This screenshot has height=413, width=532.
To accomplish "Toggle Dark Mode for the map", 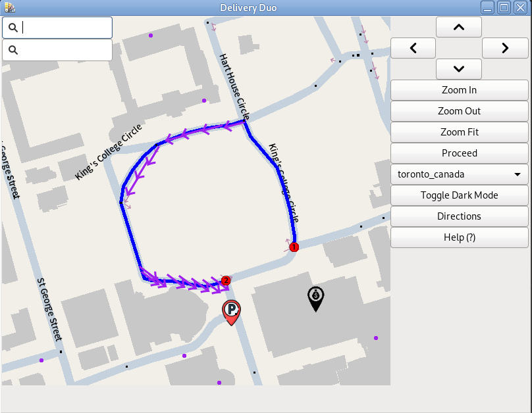I will point(459,195).
